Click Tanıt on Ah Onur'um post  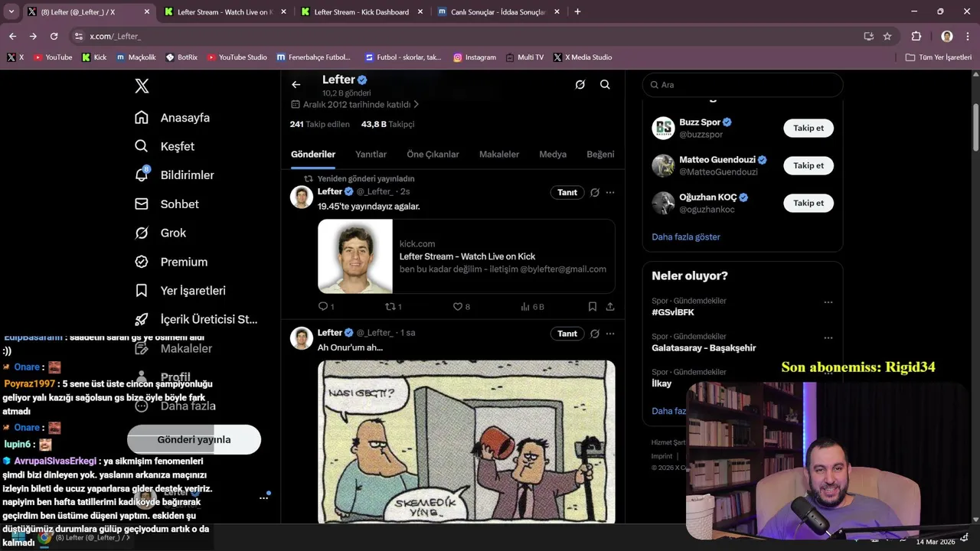point(567,334)
